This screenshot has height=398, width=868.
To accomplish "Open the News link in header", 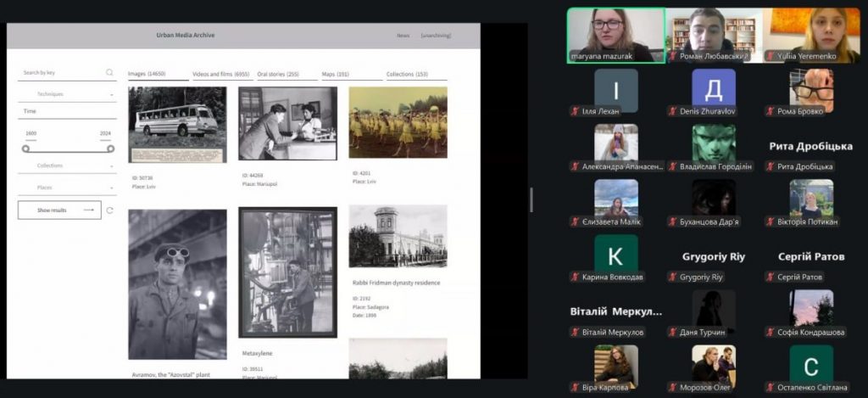I will click(x=403, y=36).
